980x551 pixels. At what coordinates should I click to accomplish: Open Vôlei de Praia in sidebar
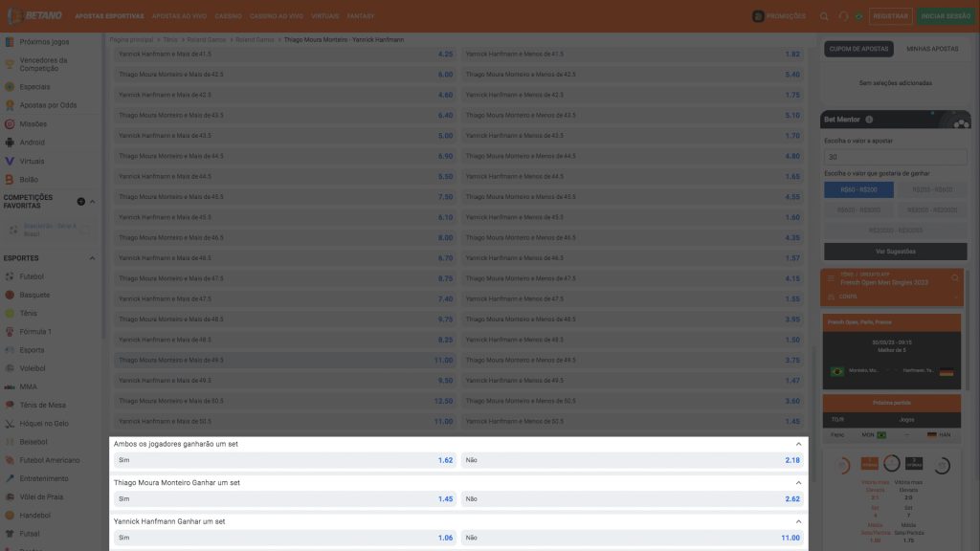pyautogui.click(x=41, y=497)
